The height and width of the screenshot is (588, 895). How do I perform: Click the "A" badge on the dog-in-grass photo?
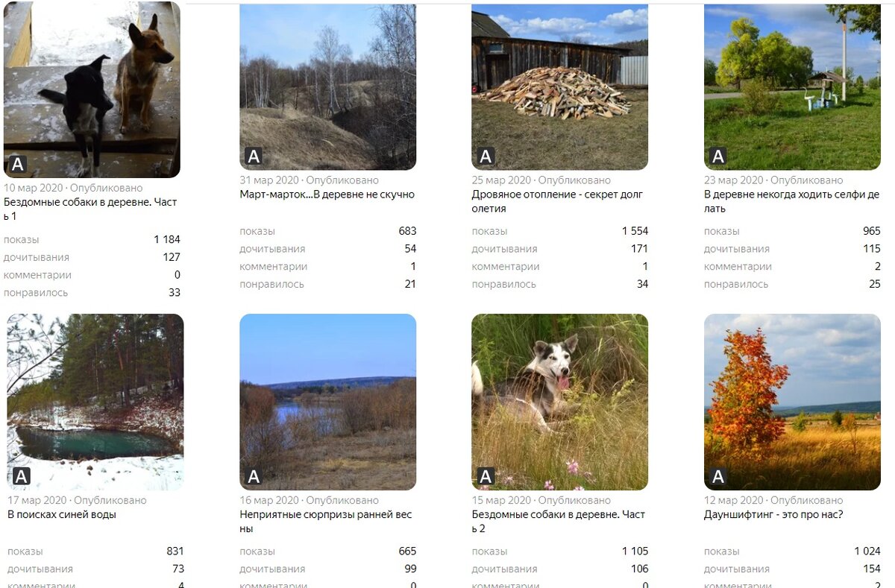click(486, 477)
